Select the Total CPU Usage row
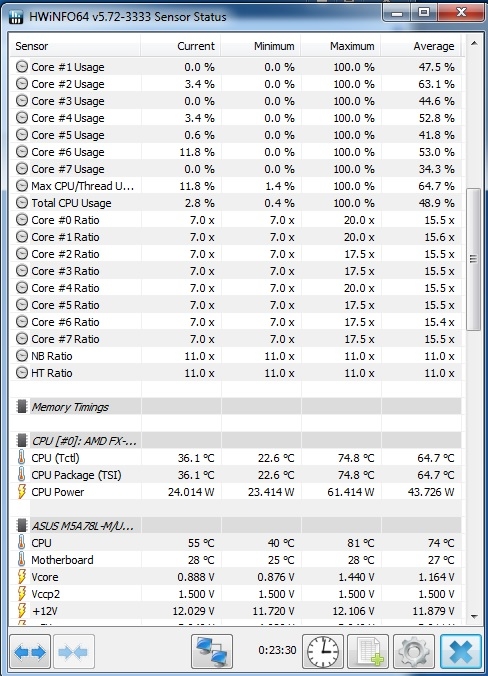The width and height of the screenshot is (488, 676). click(x=235, y=203)
